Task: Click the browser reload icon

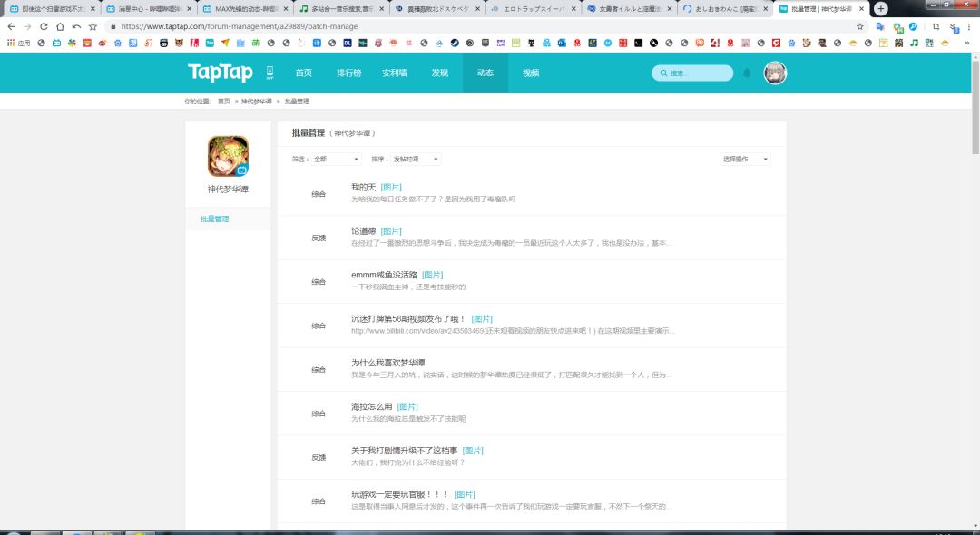Action: tap(44, 26)
